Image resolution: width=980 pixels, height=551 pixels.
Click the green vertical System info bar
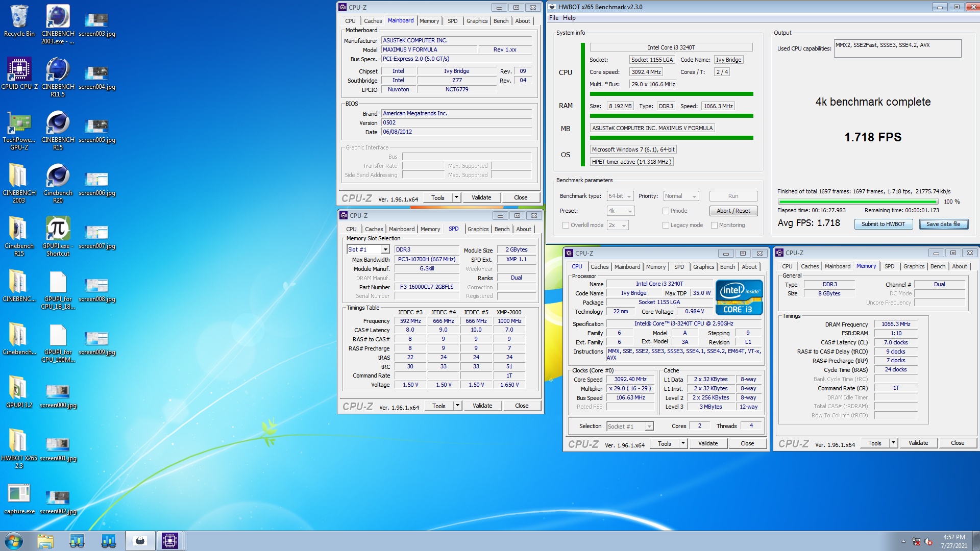[x=582, y=105]
